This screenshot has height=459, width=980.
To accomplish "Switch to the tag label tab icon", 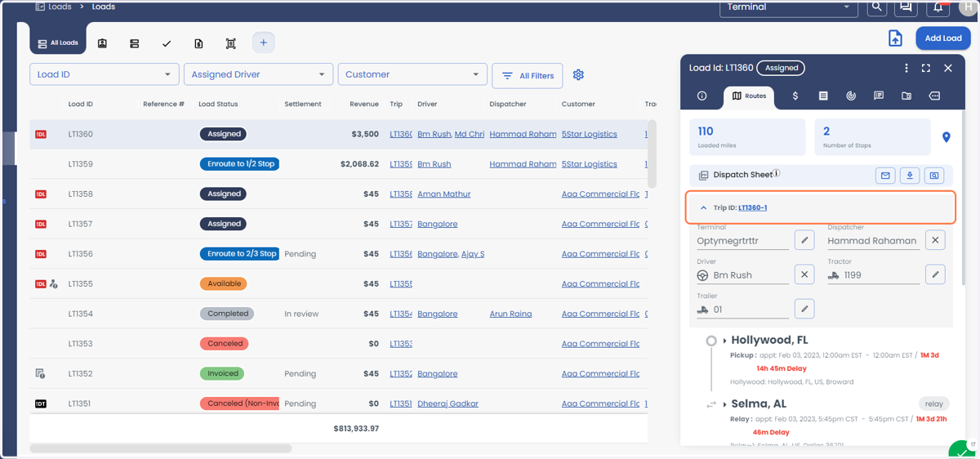I will click(x=934, y=96).
